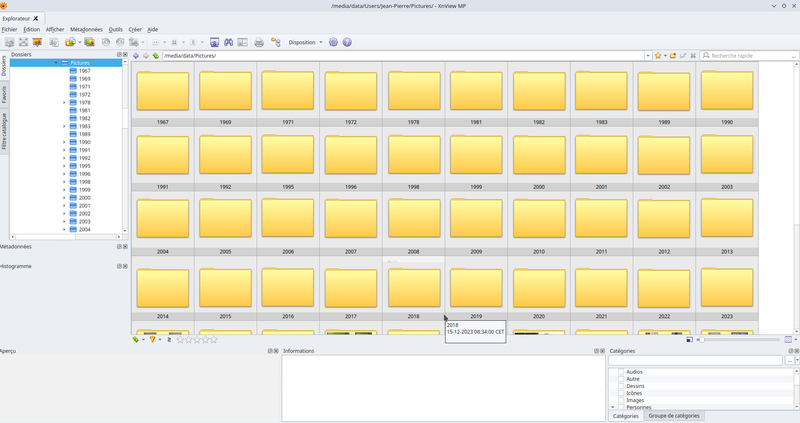
Task: Open search with the binoculars icon
Action: [x=229, y=43]
